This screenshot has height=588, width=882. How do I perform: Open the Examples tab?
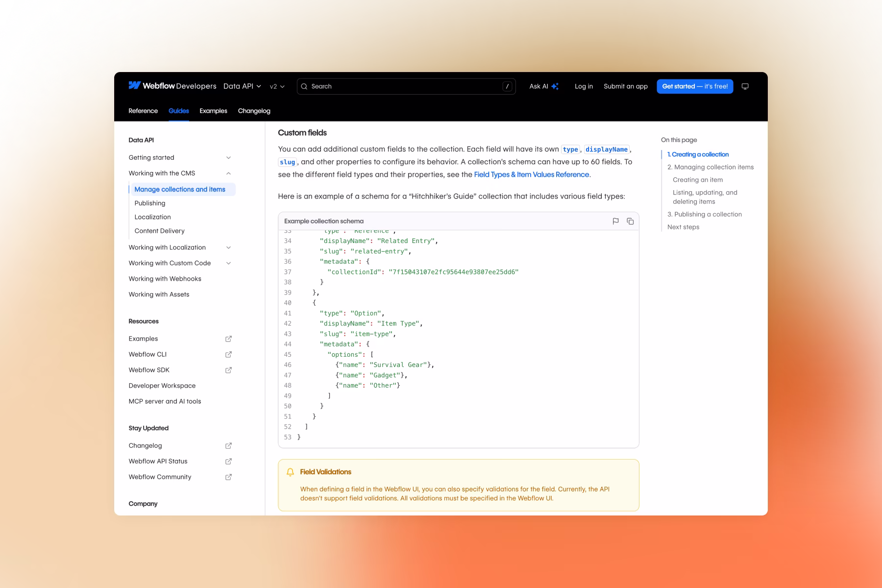pyautogui.click(x=213, y=111)
